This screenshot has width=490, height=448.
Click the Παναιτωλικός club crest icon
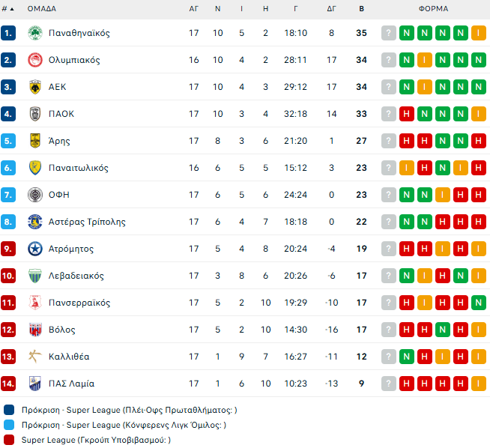click(x=34, y=168)
